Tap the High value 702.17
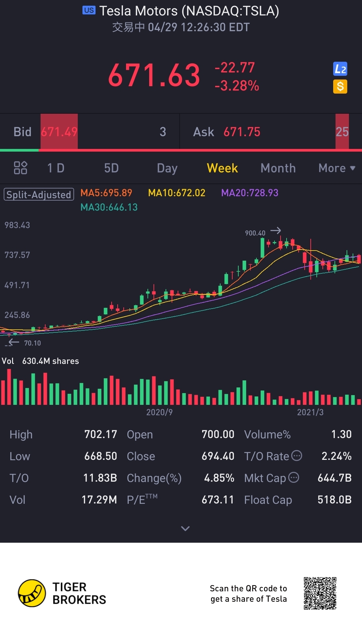Screen dimensions: 362x644 click(x=101, y=434)
